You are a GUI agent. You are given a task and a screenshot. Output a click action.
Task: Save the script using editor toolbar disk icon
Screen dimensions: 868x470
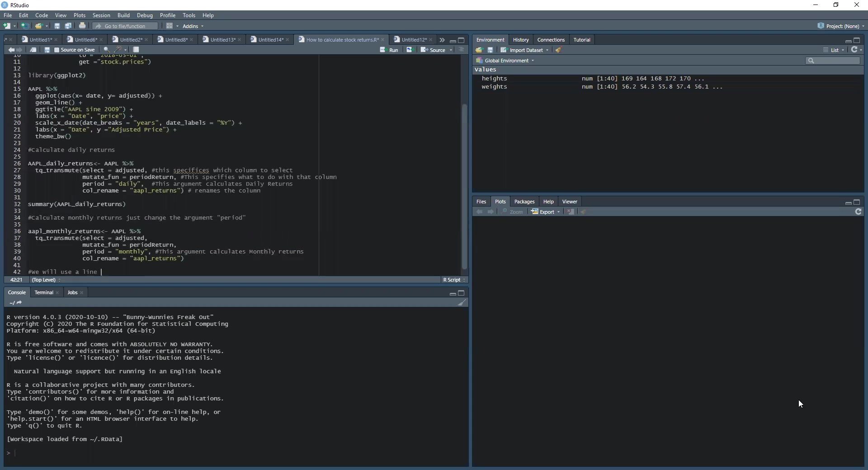coord(47,50)
